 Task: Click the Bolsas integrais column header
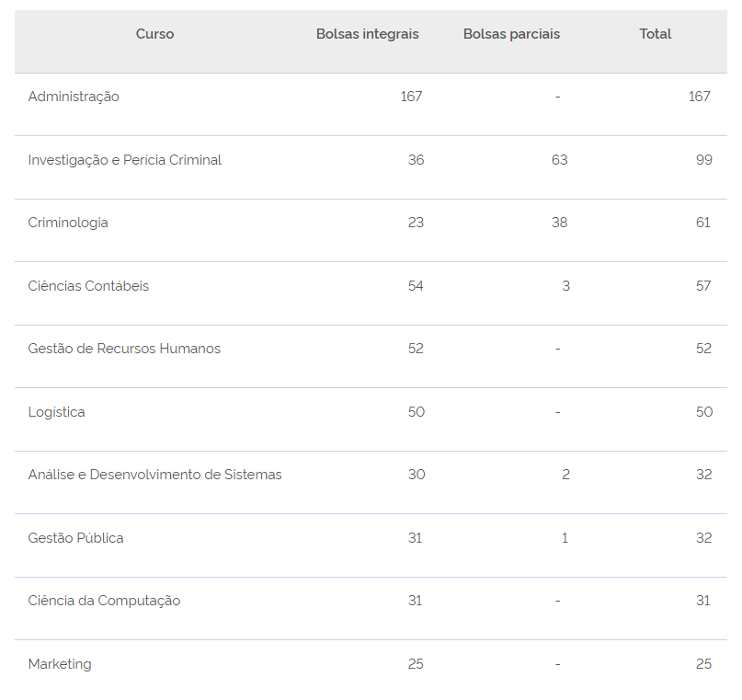[x=367, y=34]
